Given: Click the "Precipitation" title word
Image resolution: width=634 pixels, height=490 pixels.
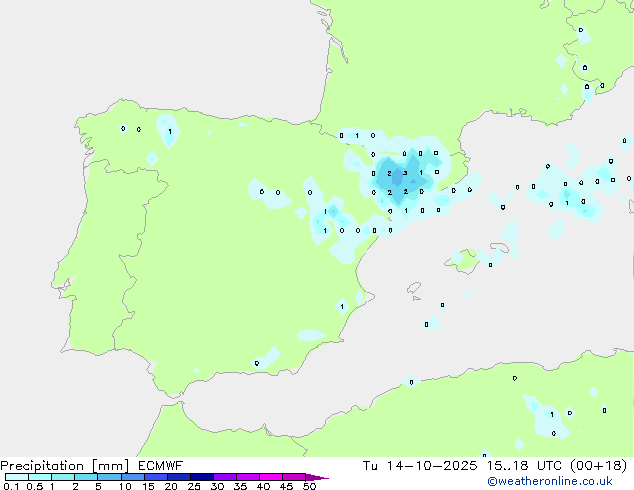Looking at the screenshot, I should point(42,466).
